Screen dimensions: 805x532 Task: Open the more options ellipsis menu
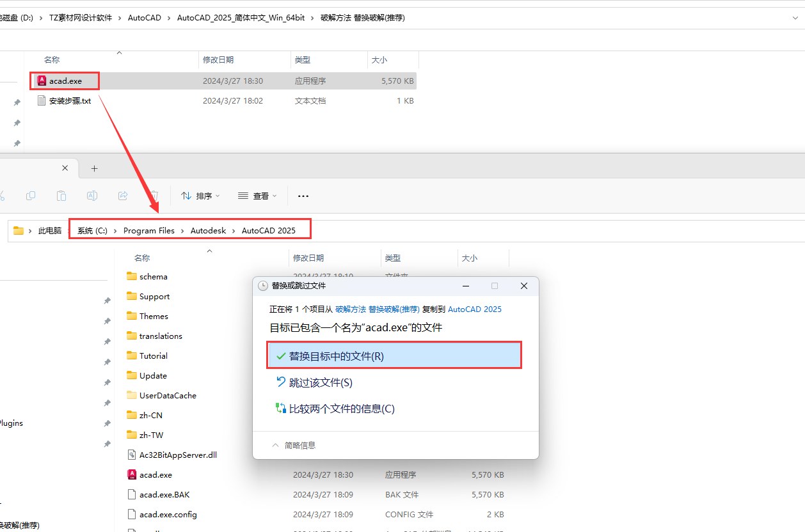click(x=303, y=196)
